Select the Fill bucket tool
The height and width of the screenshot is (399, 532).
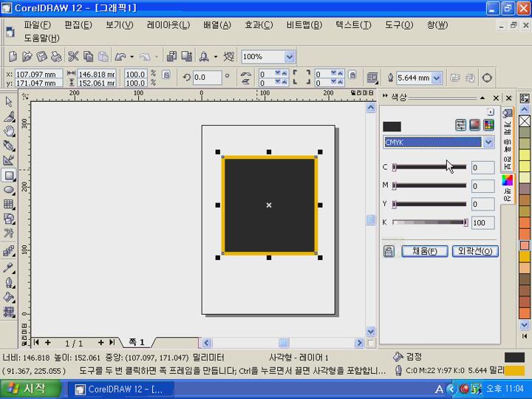(x=9, y=297)
